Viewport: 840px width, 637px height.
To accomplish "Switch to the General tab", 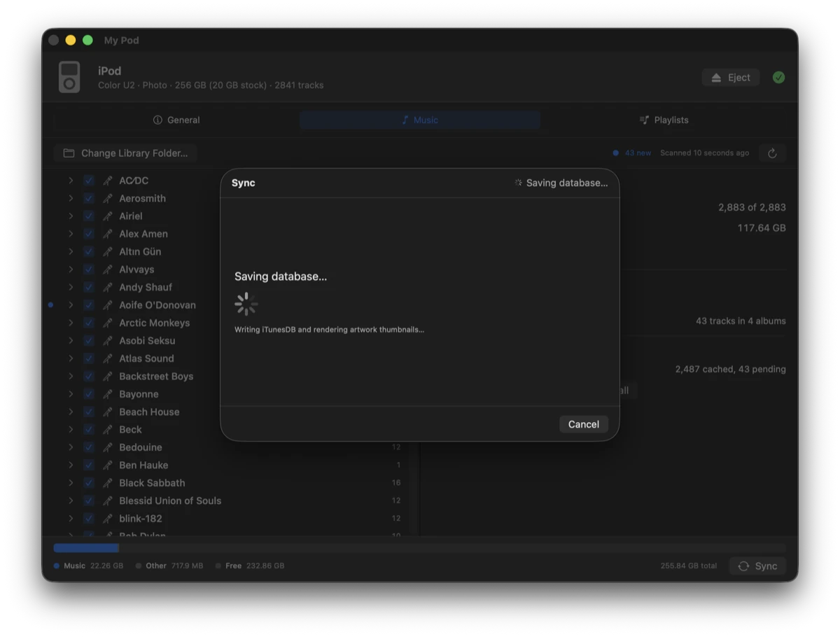I will point(176,120).
